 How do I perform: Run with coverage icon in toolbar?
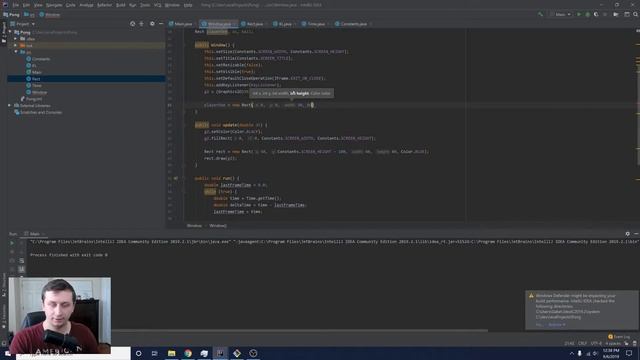pos(596,14)
